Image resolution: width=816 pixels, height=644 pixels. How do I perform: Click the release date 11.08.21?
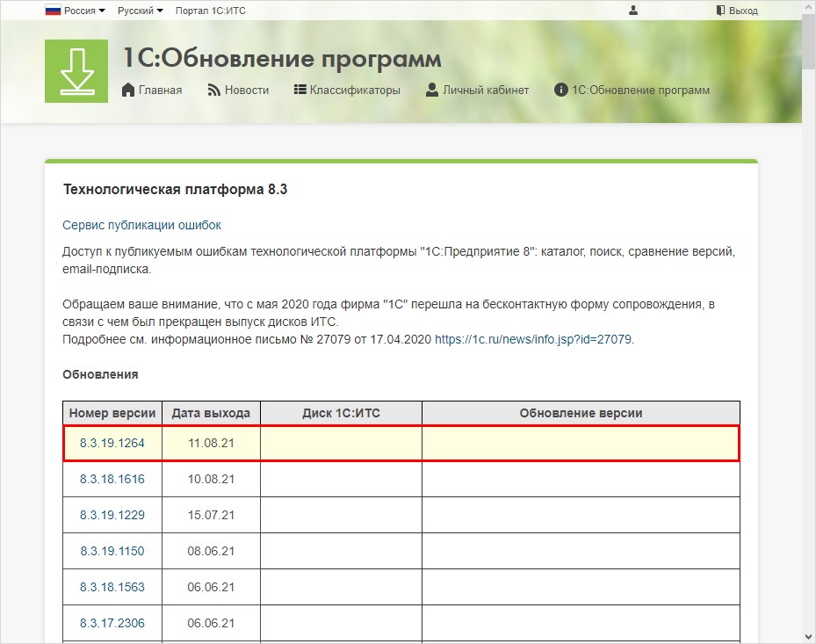(x=211, y=443)
